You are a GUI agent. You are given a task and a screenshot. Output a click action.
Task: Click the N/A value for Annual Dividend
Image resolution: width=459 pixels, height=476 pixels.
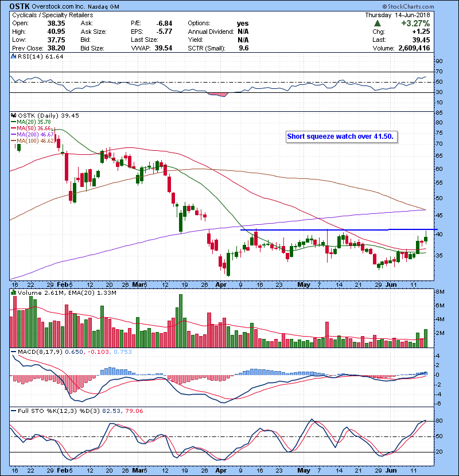point(243,32)
